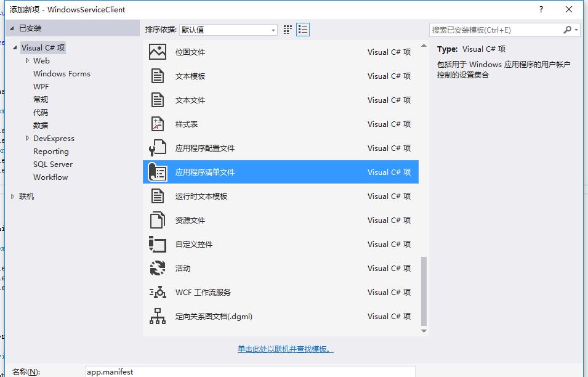Click the 活动 activity template icon
Viewport: 588px width, 377px height.
[158, 269]
